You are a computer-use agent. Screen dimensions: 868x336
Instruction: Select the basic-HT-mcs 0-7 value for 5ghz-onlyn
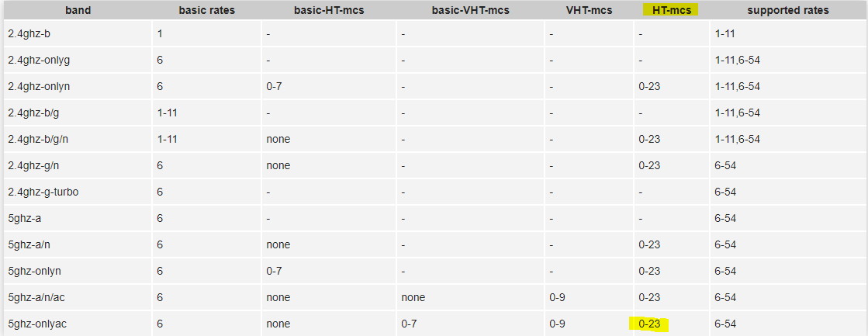pos(274,271)
